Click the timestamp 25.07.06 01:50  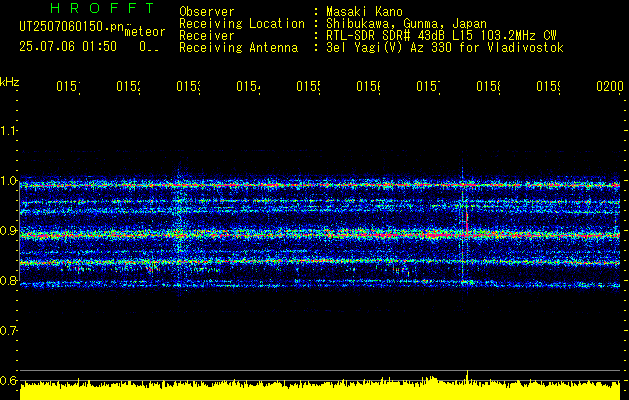point(68,46)
